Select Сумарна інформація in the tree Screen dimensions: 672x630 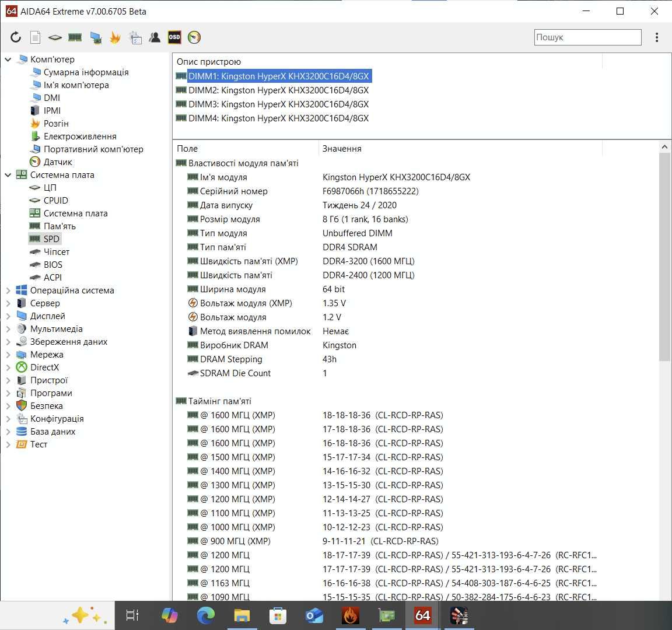pyautogui.click(x=86, y=72)
